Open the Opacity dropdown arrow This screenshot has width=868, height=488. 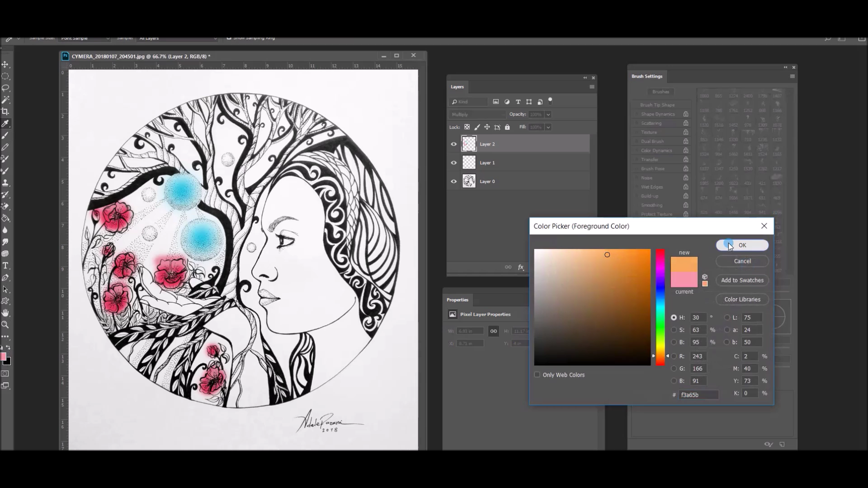pos(548,115)
